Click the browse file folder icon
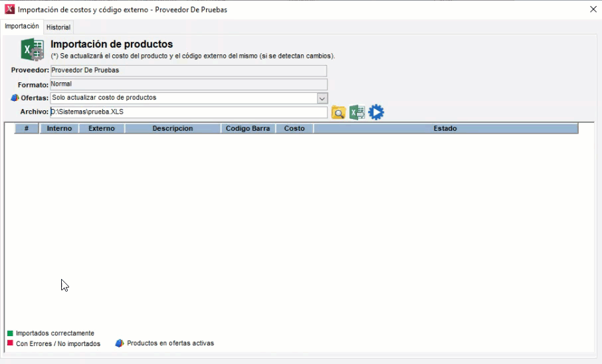This screenshot has height=364, width=602. 338,113
